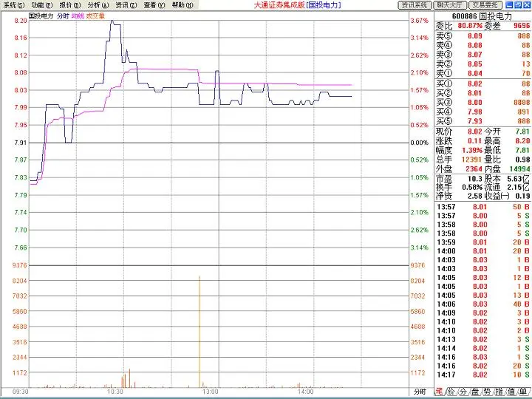The width and height of the screenshot is (532, 399).
Task: Switch to the 盘 tab
Action: (476, 392)
